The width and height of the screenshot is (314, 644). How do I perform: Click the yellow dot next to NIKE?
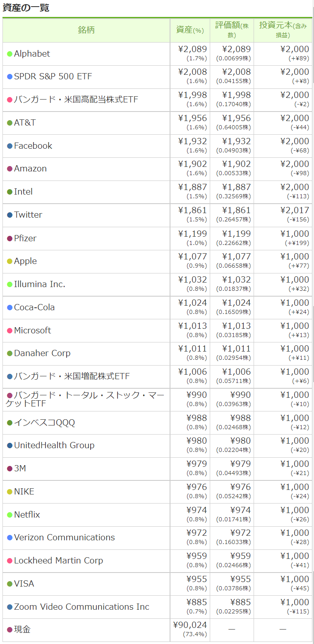[x=10, y=492]
